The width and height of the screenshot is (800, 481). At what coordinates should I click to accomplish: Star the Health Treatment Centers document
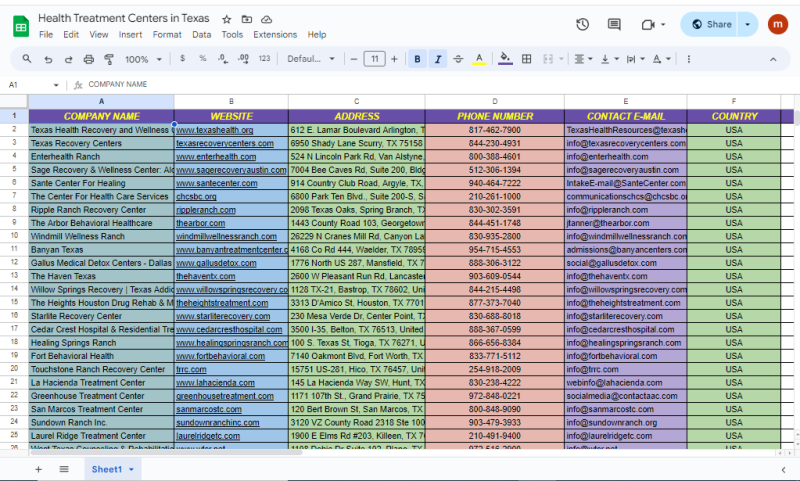pyautogui.click(x=227, y=19)
